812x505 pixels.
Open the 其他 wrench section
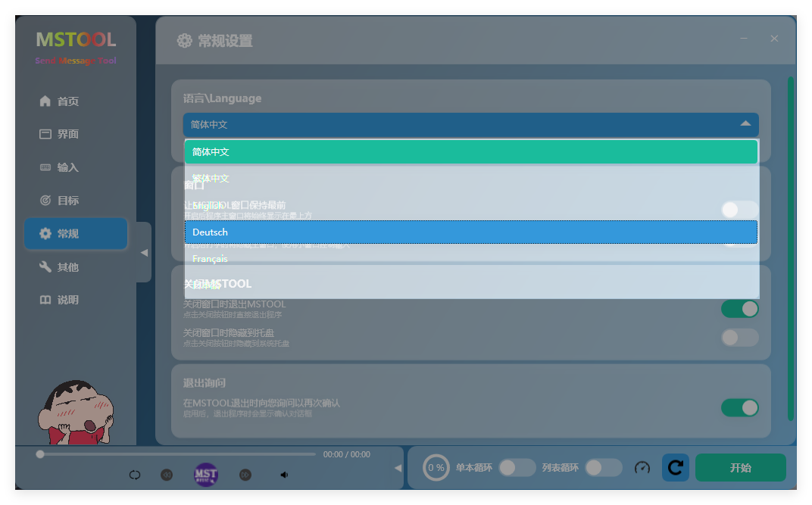coord(68,267)
